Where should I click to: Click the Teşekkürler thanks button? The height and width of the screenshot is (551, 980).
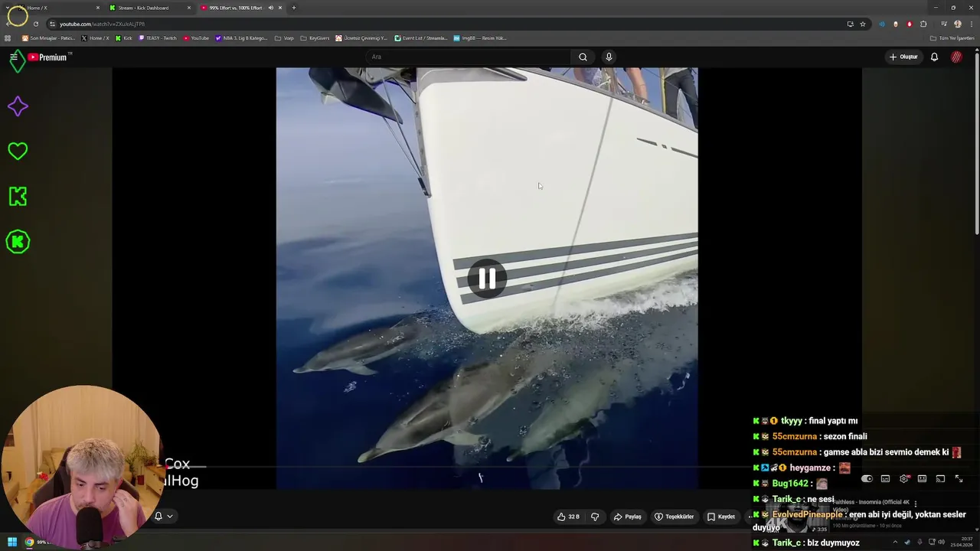(x=674, y=517)
